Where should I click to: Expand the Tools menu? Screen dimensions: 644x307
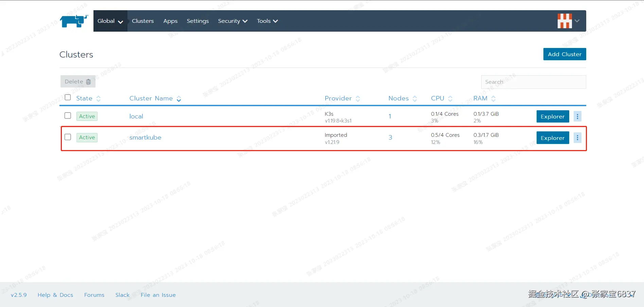click(x=267, y=21)
